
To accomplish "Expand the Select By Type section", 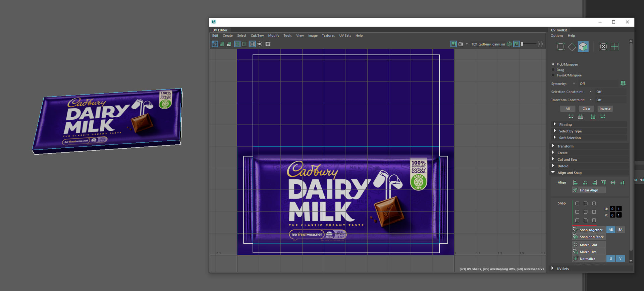I will click(x=555, y=131).
